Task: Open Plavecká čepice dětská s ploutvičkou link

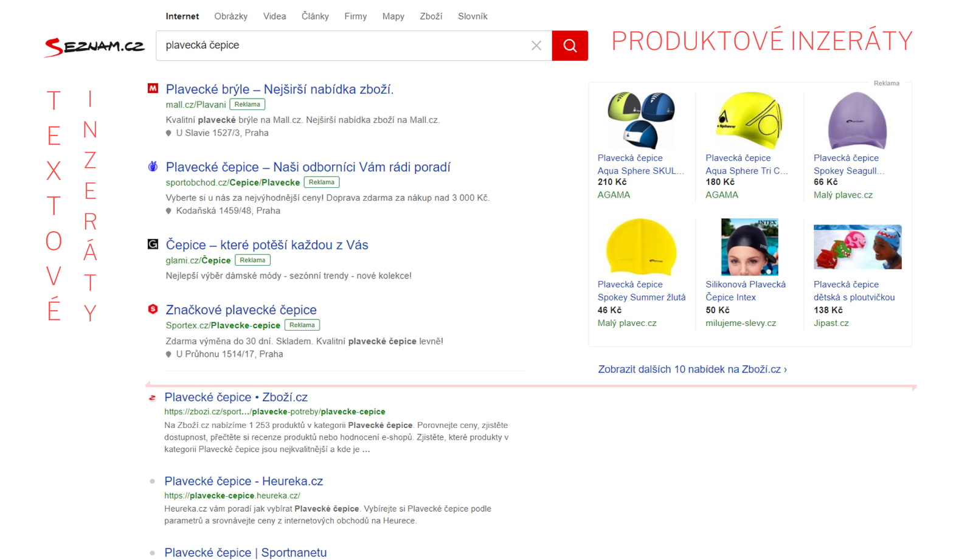Action: click(x=854, y=291)
